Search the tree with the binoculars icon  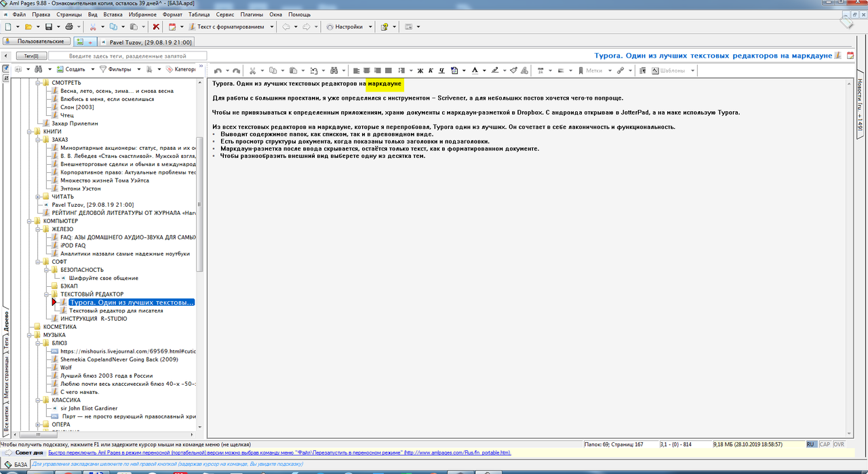pyautogui.click(x=39, y=69)
